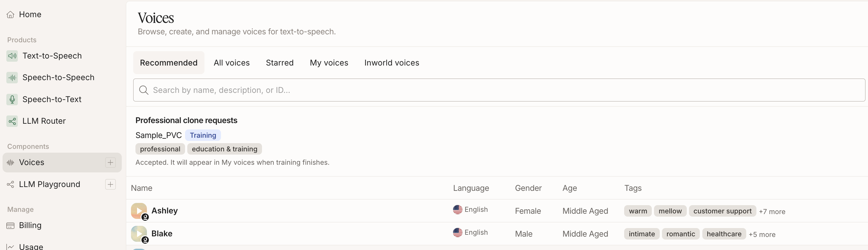
Task: Add a new voice with plus icon
Action: (x=111, y=163)
